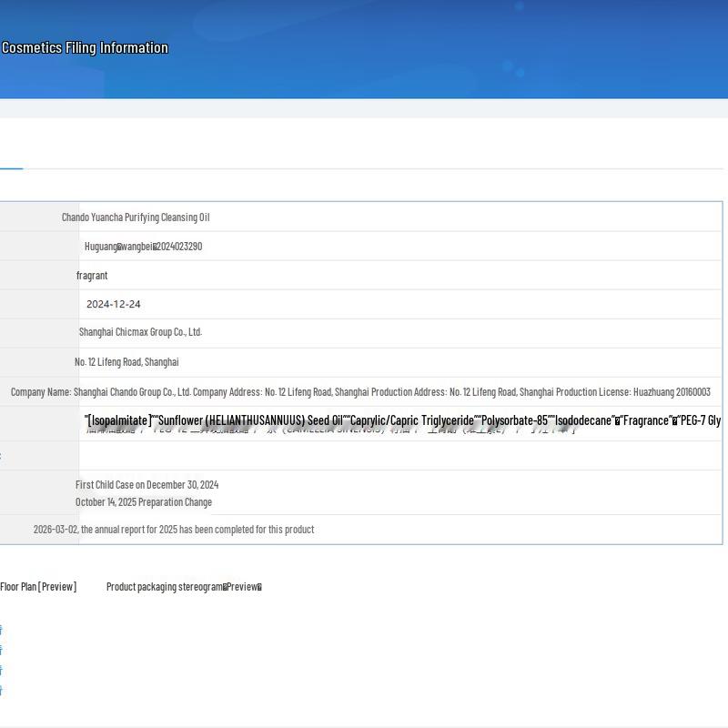Select 'October 14, 2025 Preparation Change' entry
This screenshot has height=728, width=728.
point(144,502)
